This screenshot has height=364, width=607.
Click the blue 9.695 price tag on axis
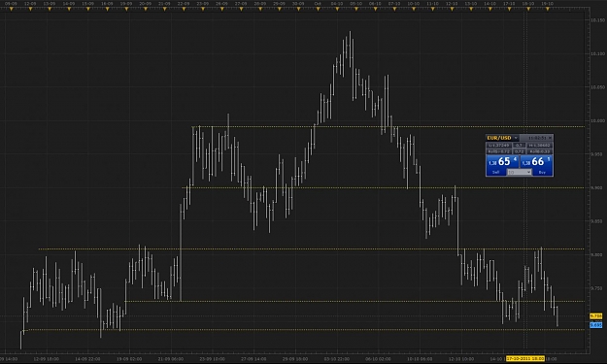click(595, 325)
